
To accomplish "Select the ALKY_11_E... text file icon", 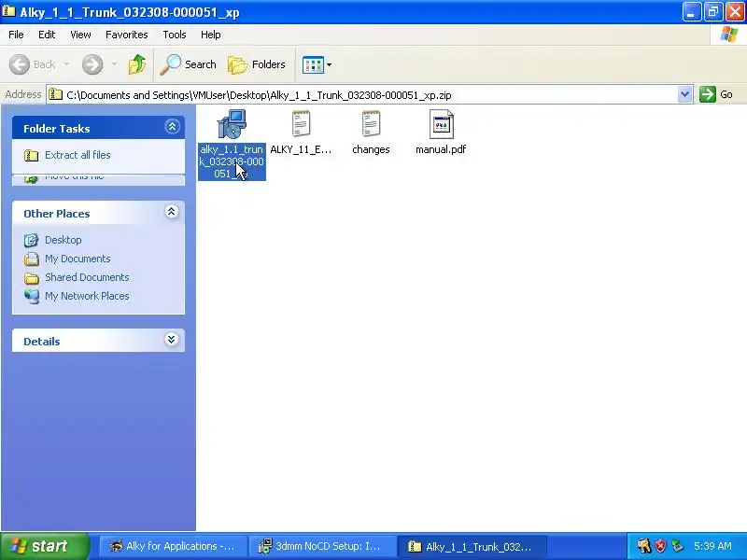I will 301,124.
